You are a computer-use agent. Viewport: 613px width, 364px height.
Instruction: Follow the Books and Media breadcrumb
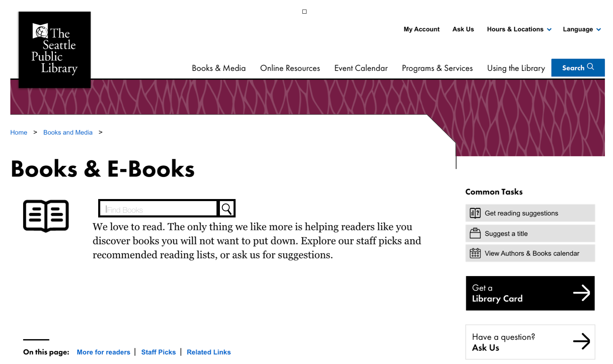[68, 132]
